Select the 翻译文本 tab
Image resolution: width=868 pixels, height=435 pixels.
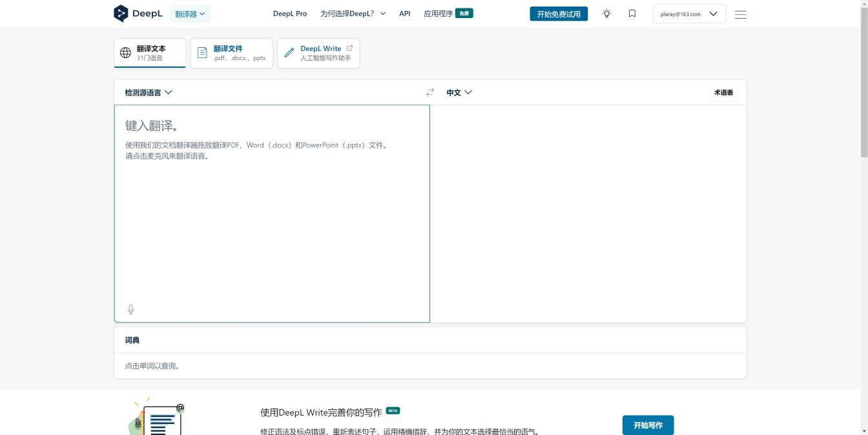pyautogui.click(x=150, y=53)
